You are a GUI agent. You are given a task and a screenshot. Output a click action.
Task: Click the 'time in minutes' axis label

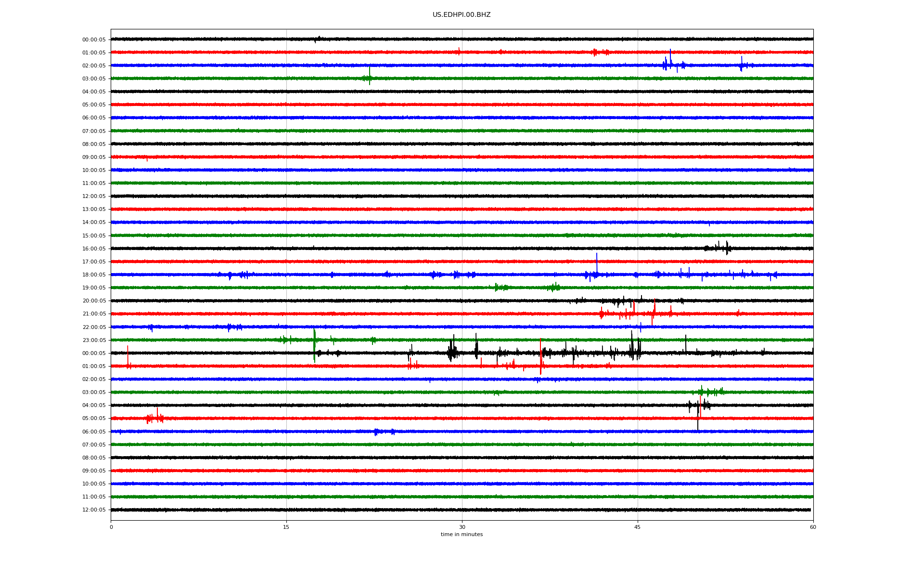[x=461, y=535]
